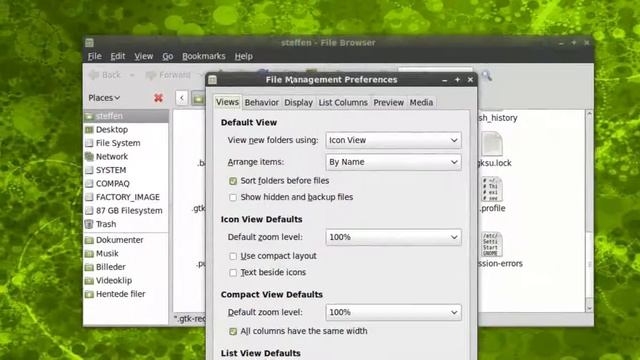Switch to the List Columns tab
Viewport: 640px width, 360px height.
[343, 102]
